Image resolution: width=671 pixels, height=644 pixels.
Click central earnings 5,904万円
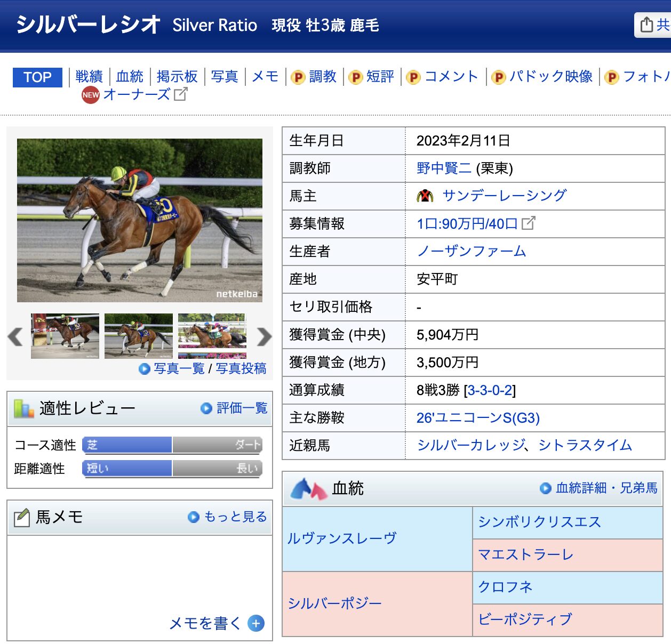coord(448,335)
